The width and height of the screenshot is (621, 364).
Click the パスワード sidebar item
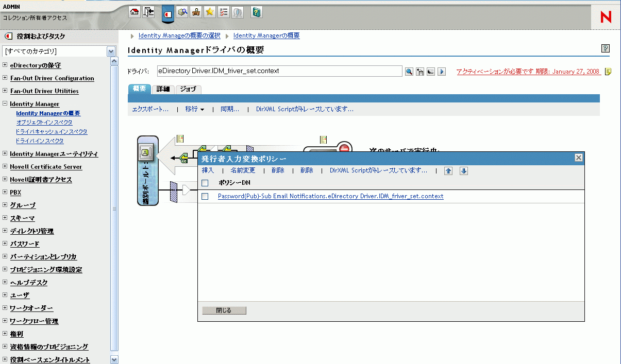coord(25,244)
